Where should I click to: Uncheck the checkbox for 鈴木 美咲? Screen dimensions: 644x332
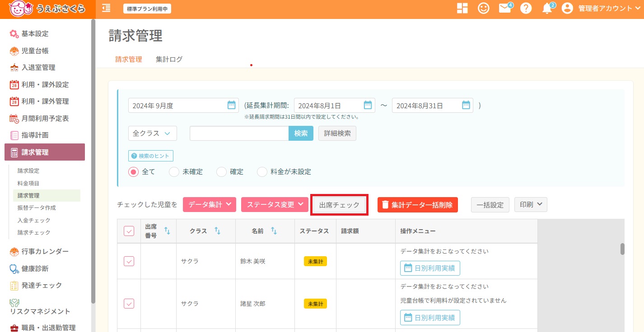(x=129, y=261)
